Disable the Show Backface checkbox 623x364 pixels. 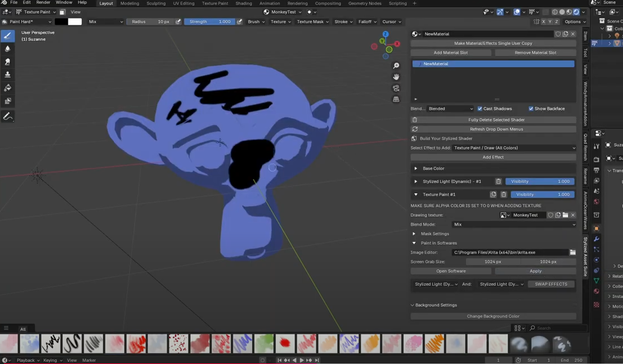(x=530, y=109)
